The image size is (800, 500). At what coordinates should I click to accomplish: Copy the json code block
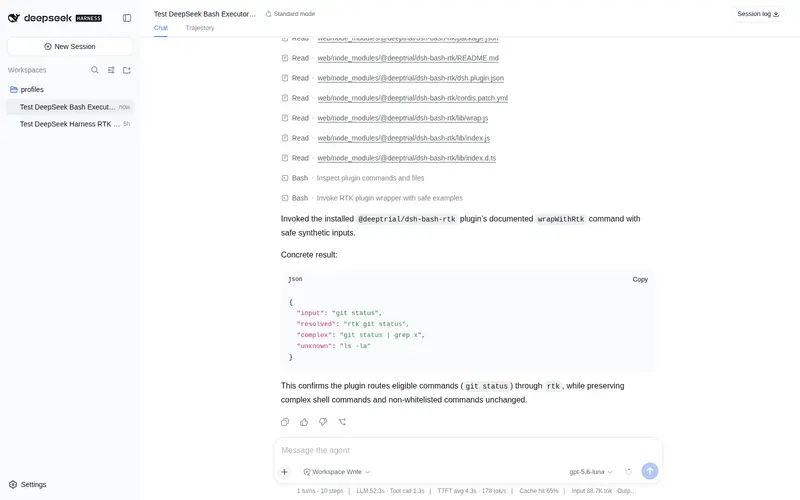[x=640, y=280]
